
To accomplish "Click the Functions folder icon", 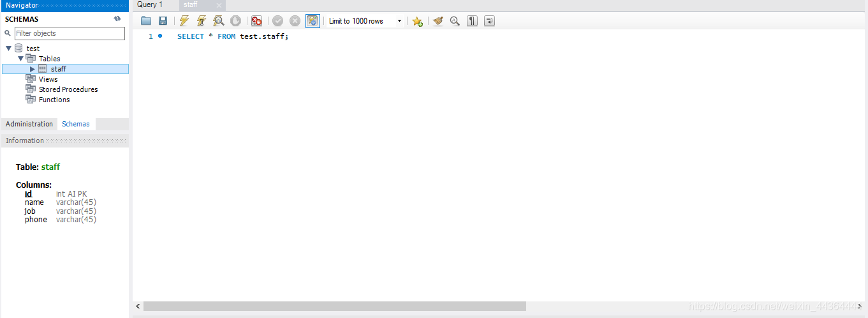I will tap(31, 99).
